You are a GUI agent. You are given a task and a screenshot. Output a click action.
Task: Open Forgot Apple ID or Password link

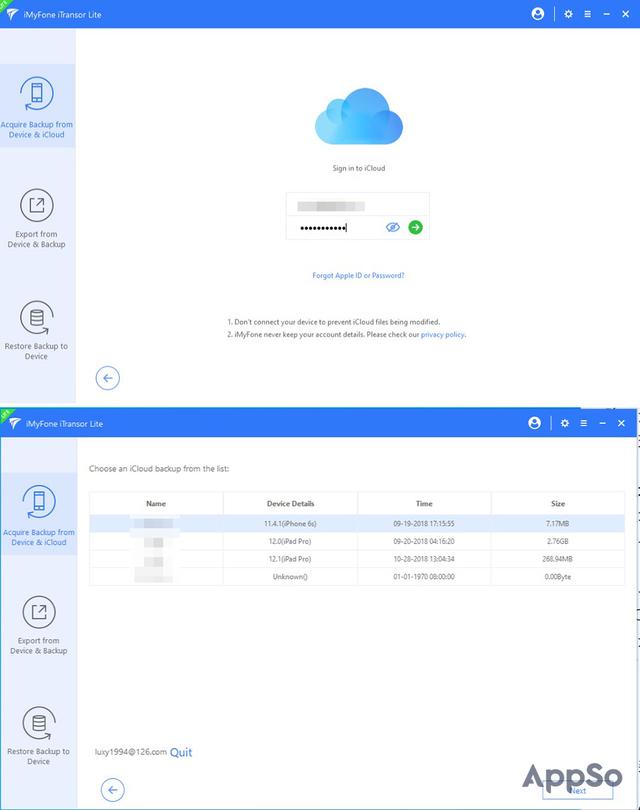[358, 275]
